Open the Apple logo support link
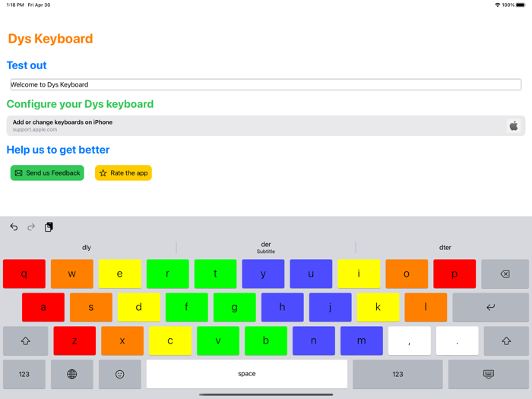This screenshot has height=399, width=532. (514, 126)
